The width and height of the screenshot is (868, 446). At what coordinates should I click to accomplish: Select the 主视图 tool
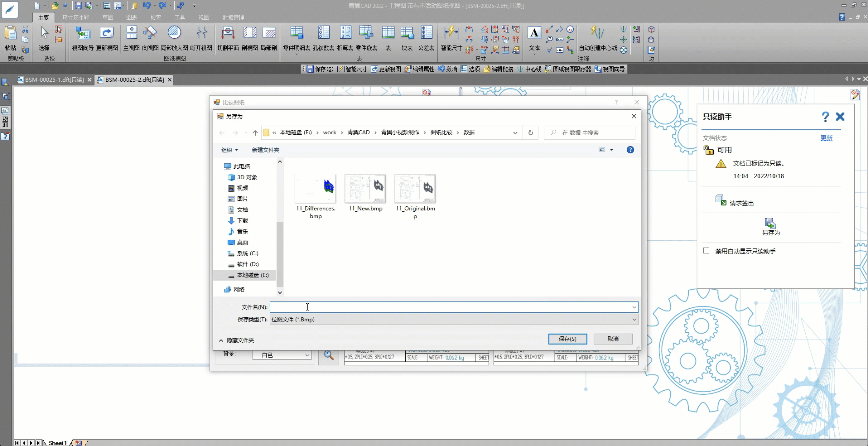(131, 38)
